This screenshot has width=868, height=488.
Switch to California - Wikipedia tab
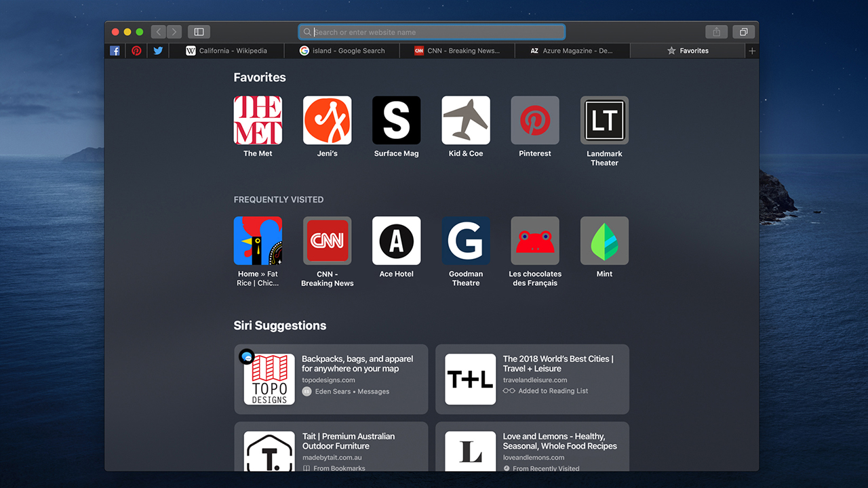[x=227, y=51]
